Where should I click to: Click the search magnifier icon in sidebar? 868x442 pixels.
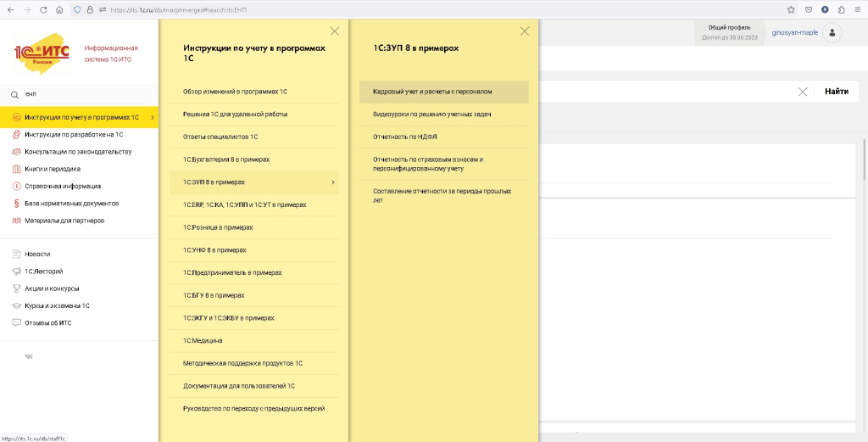14,94
